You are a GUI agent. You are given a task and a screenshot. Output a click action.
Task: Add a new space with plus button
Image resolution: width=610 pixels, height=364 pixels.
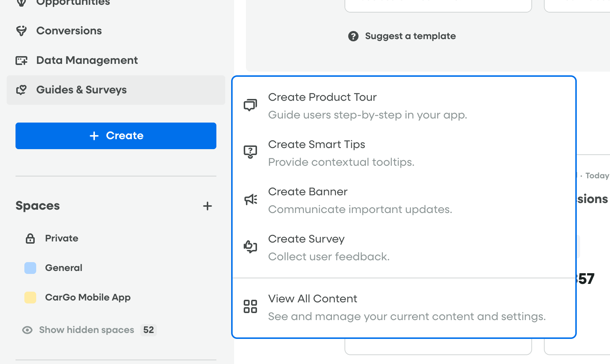tap(208, 206)
